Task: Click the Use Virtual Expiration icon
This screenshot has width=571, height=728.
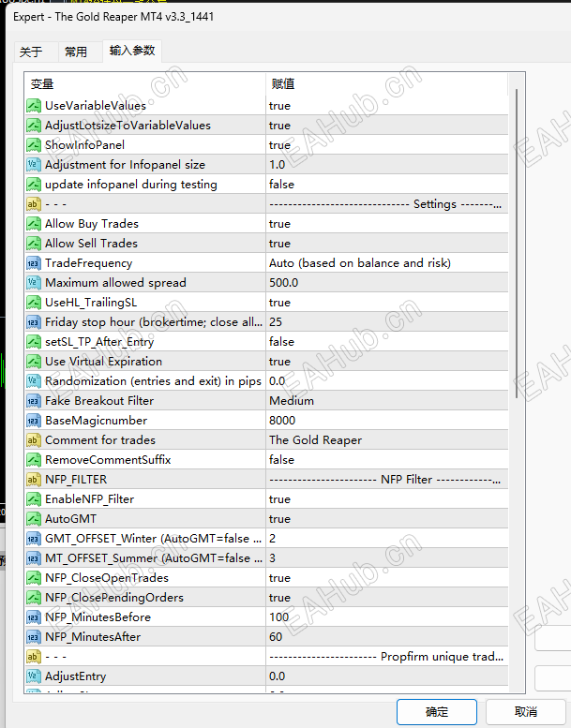Action: pyautogui.click(x=34, y=362)
